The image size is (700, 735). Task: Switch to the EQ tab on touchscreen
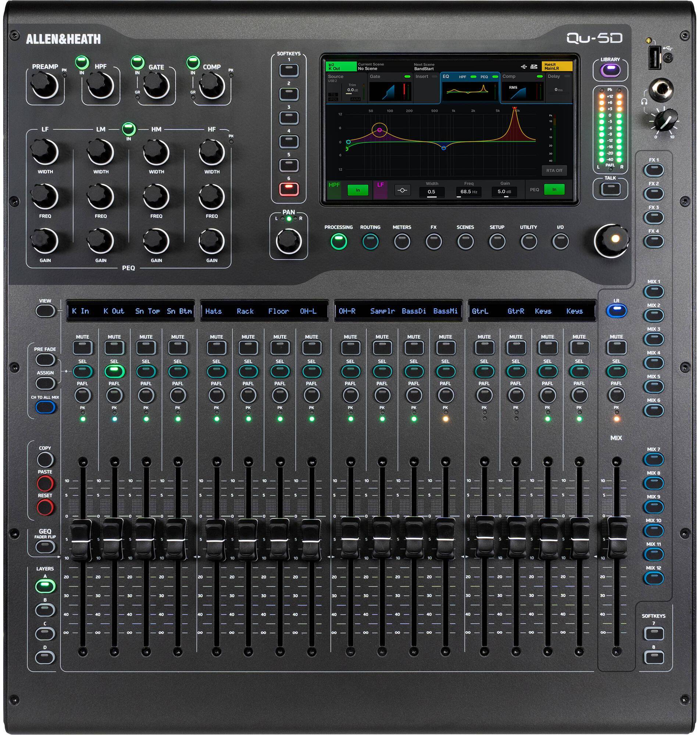tap(446, 76)
